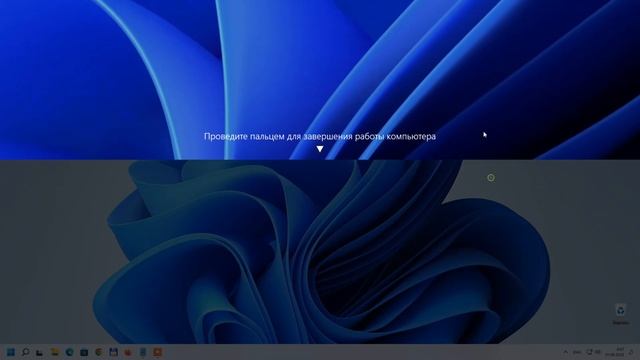Launch File Explorer from the taskbar
This screenshot has width=640, height=360.
point(55,352)
